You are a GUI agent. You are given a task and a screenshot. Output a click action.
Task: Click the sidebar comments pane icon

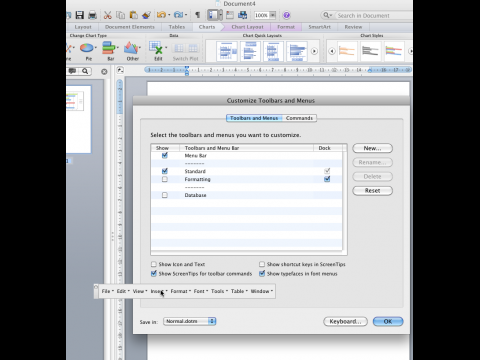point(72,71)
